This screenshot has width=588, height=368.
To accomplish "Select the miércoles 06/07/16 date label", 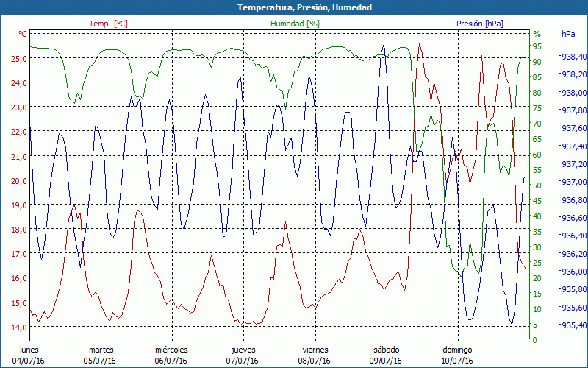I will click(171, 355).
